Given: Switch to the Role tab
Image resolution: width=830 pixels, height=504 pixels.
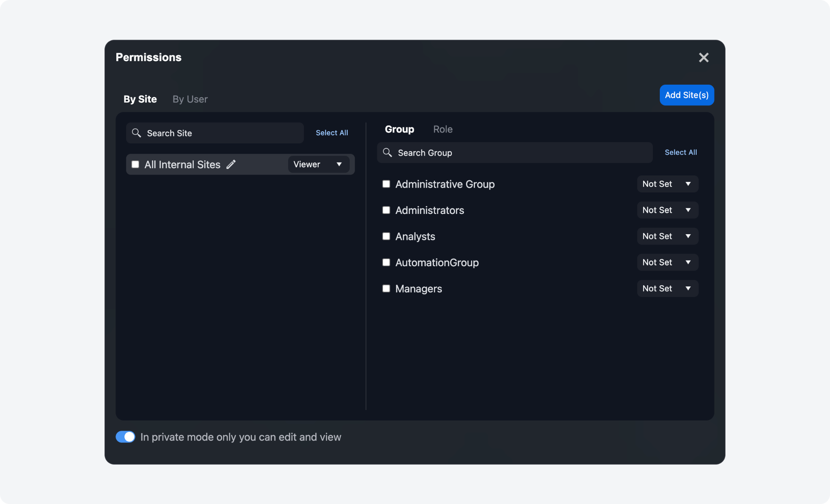Looking at the screenshot, I should pos(443,129).
